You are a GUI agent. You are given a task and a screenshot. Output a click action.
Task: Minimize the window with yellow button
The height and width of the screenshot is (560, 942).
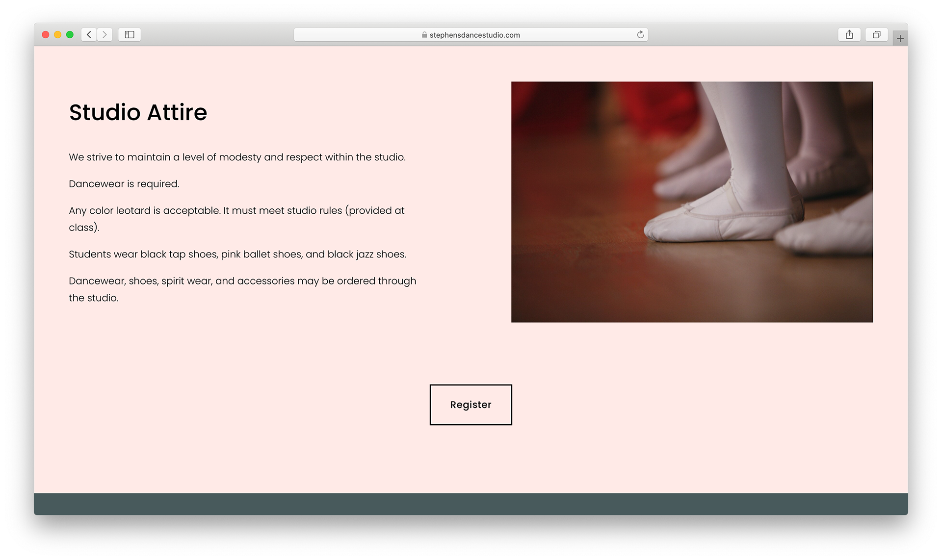point(58,35)
